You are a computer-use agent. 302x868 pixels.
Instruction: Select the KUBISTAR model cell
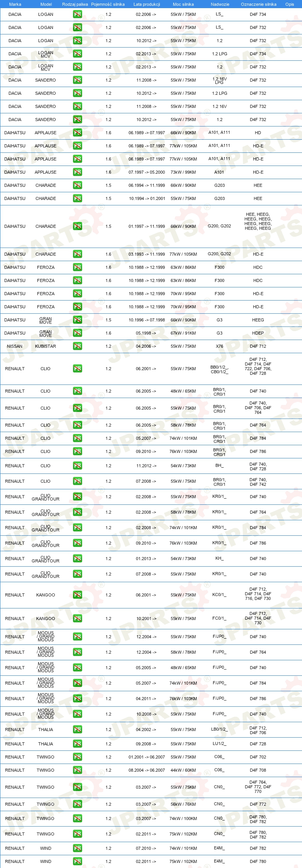point(46,346)
